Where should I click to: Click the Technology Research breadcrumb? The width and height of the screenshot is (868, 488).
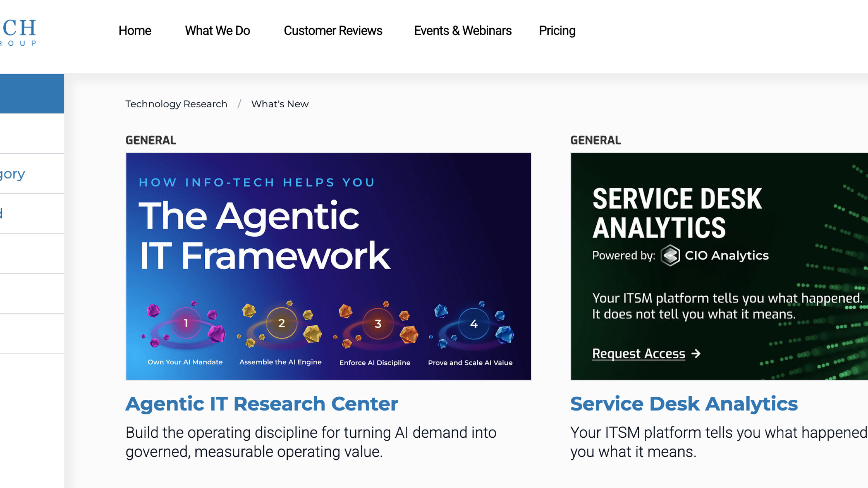pos(176,104)
